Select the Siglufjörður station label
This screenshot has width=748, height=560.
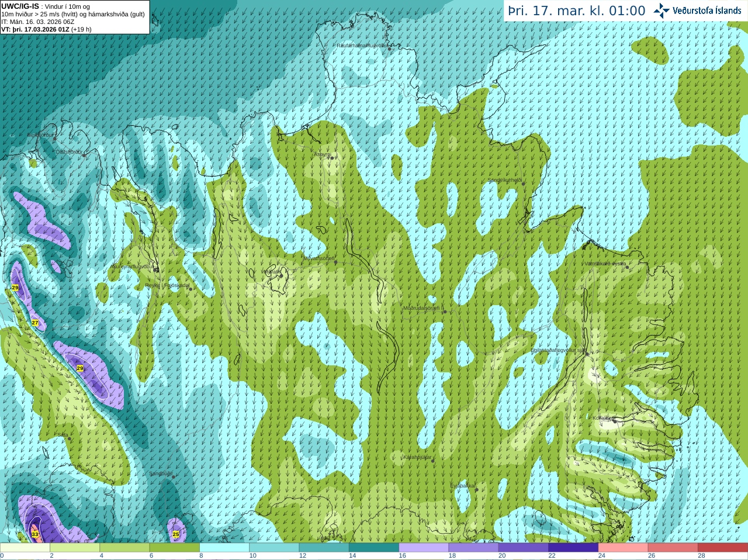[x=40, y=135]
